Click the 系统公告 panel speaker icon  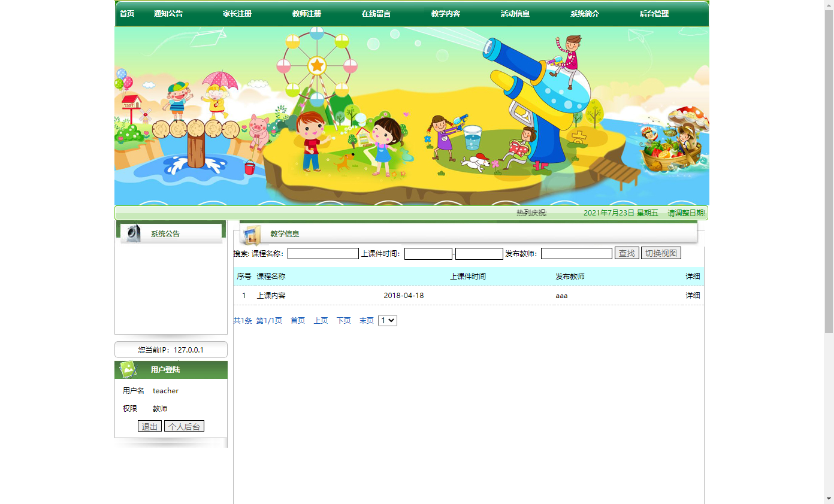[133, 233]
